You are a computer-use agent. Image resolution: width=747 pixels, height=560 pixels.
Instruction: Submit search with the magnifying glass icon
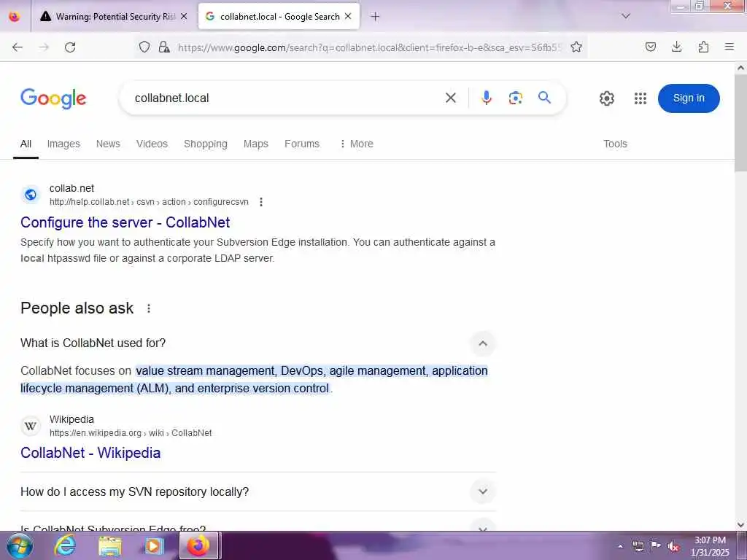[544, 98]
